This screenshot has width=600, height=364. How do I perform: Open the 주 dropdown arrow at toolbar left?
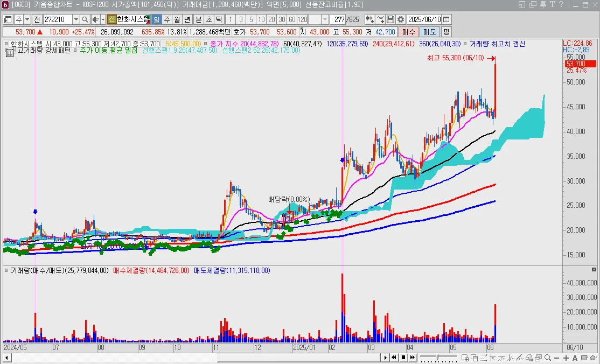(x=27, y=19)
